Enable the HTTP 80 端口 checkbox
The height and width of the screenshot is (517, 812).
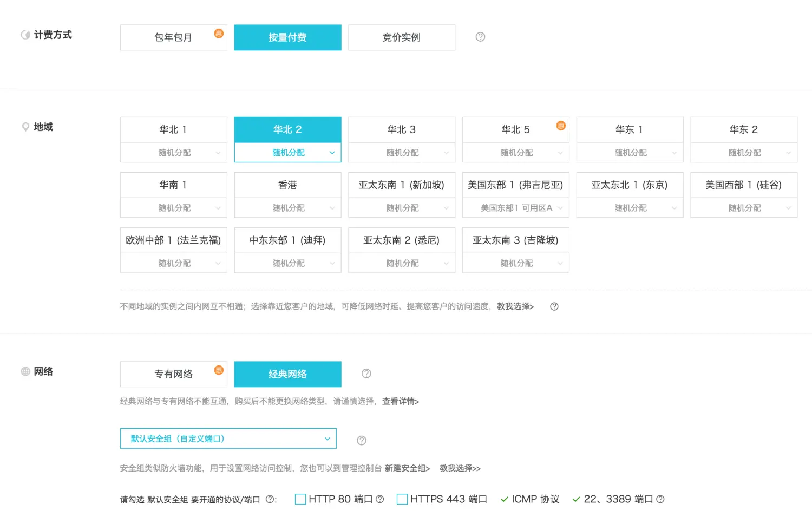[300, 499]
